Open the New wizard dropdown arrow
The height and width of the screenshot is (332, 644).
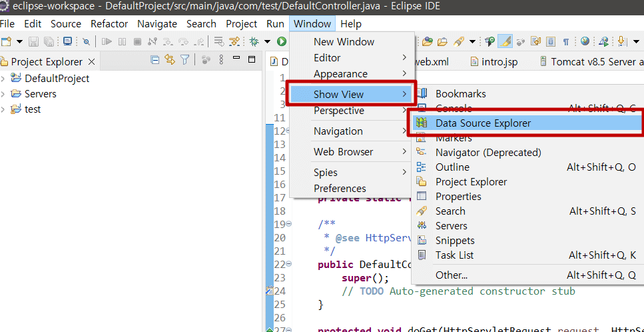pos(19,41)
